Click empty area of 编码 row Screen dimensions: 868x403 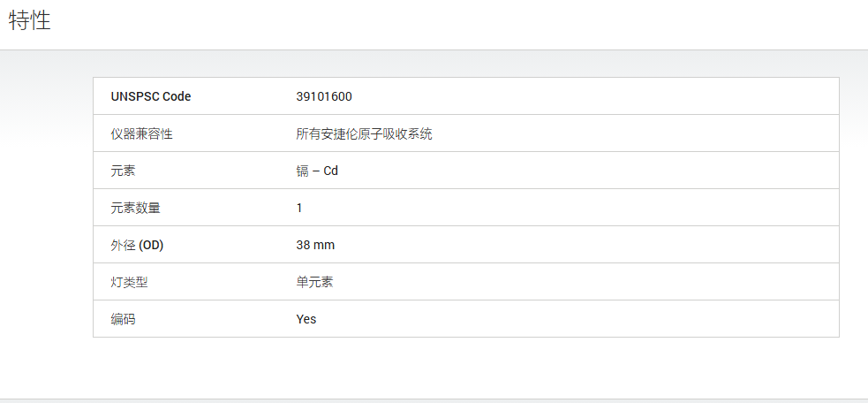[x=576, y=319]
